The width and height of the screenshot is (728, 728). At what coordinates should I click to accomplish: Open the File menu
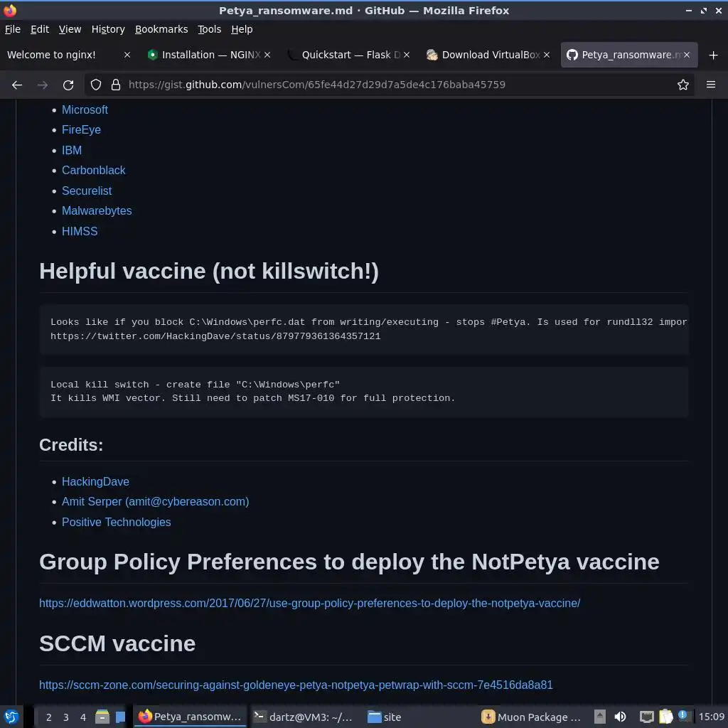click(13, 29)
